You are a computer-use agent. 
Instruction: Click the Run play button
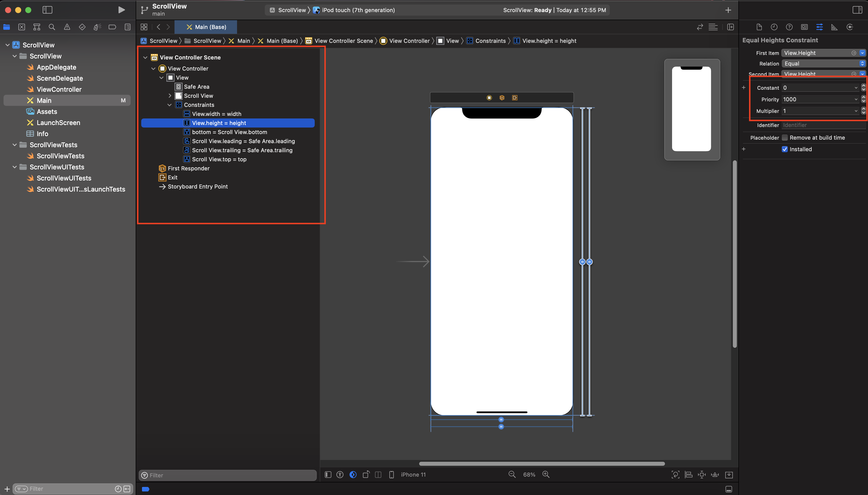122,10
